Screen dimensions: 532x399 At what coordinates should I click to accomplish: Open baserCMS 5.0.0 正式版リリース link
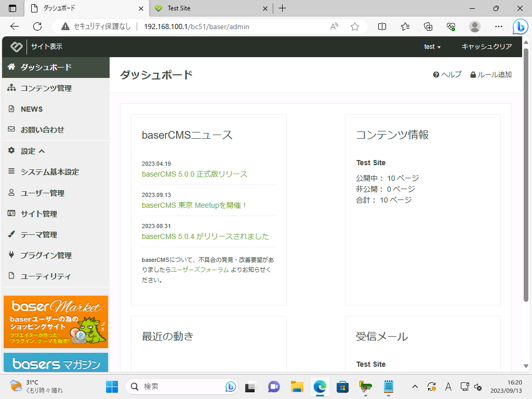[194, 174]
